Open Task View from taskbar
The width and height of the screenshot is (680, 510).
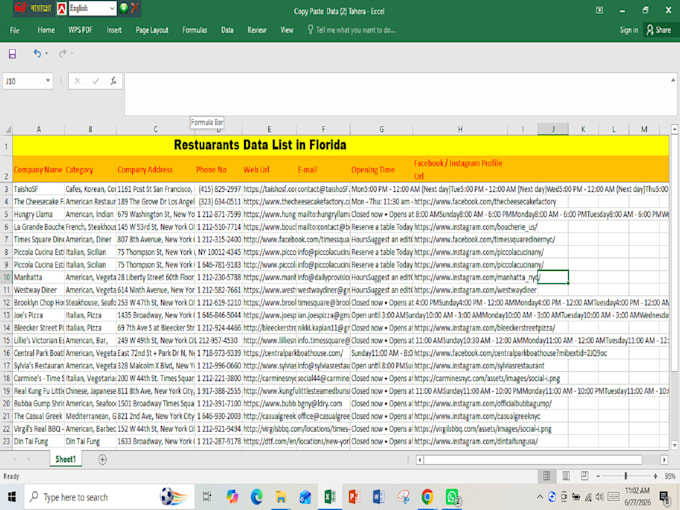pyautogui.click(x=207, y=497)
